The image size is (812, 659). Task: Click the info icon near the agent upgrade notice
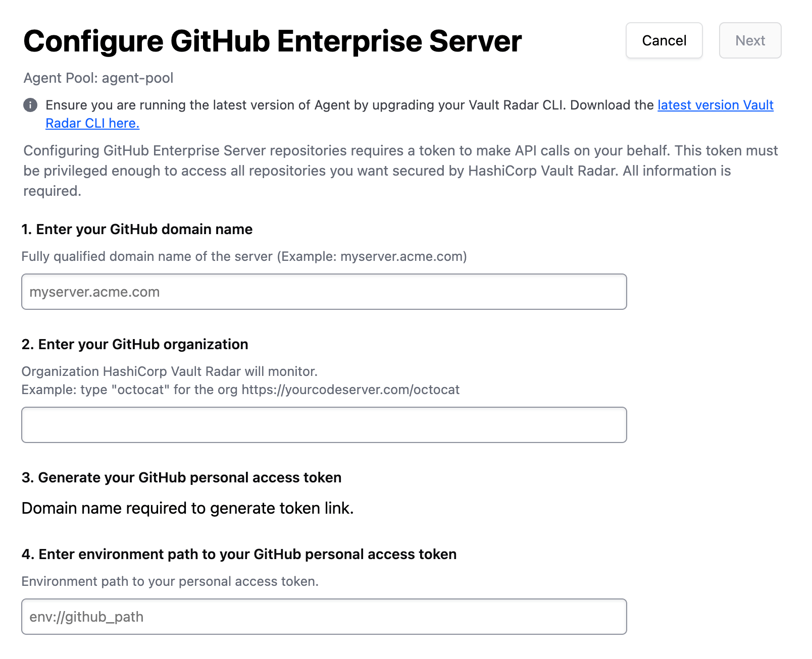pyautogui.click(x=30, y=105)
